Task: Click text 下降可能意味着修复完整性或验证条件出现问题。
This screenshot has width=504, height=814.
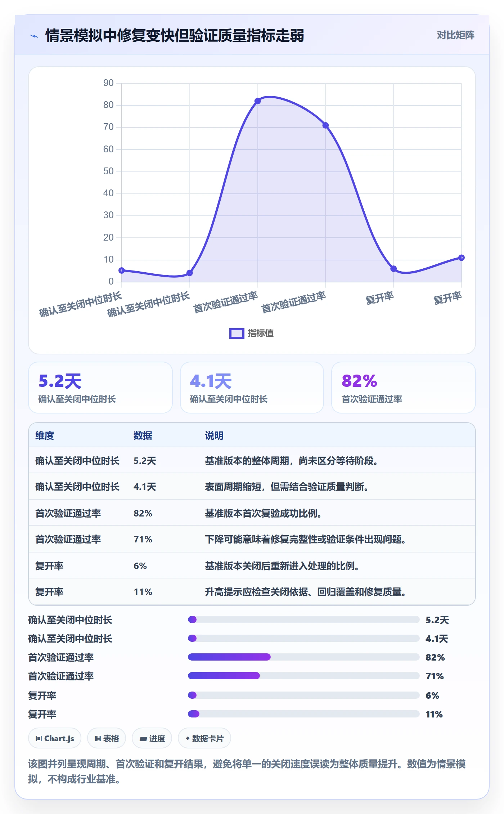Action: (x=305, y=540)
